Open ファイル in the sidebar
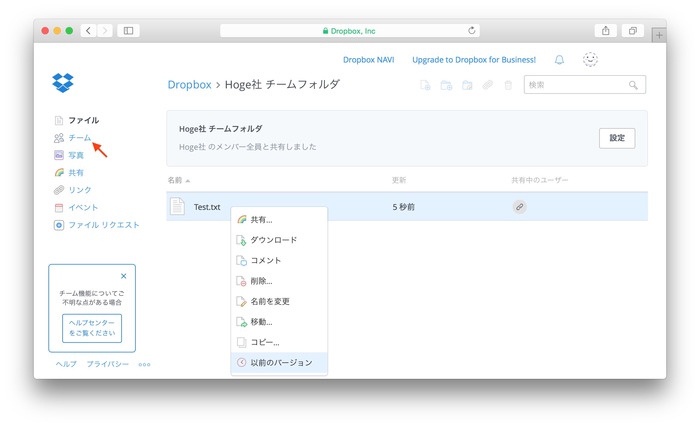 [x=83, y=120]
